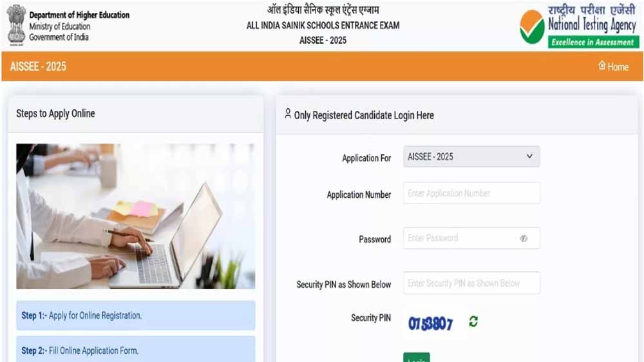Screen dimensions: 644x362
Task: Focus the Enter Password field
Action: click(x=471, y=238)
